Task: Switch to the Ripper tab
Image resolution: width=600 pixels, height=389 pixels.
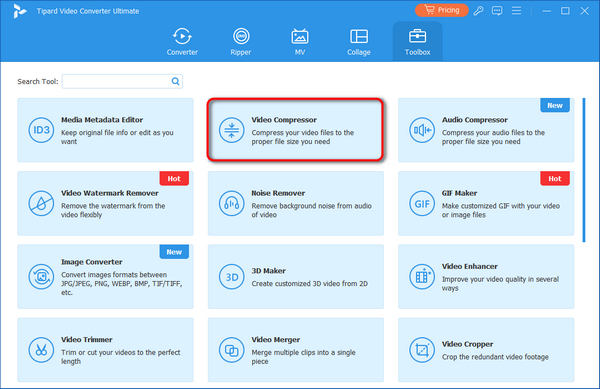Action: 241,41
